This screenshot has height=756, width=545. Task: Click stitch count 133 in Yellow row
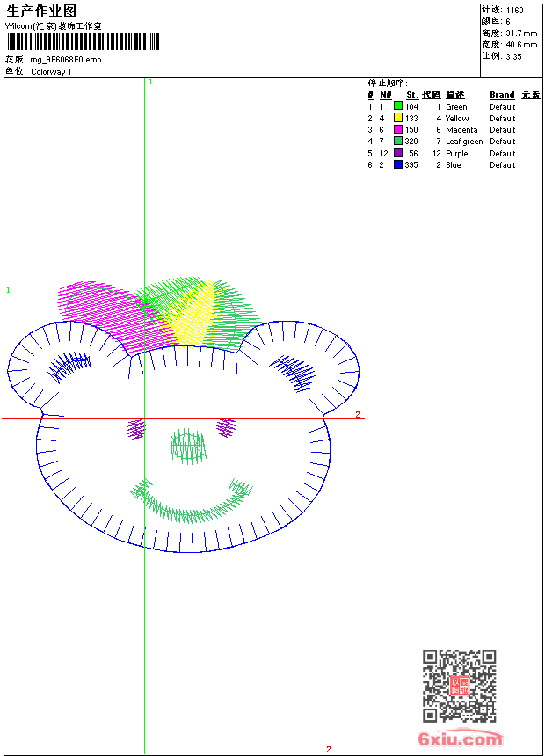pos(412,118)
